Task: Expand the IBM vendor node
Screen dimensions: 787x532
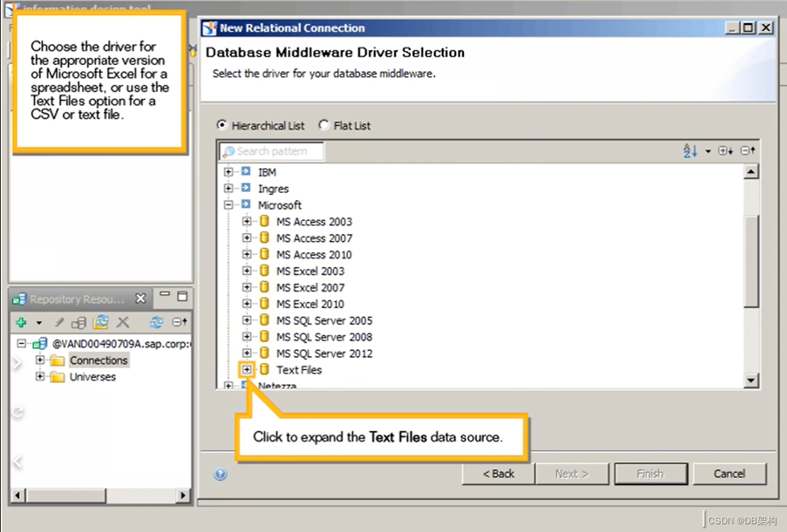Action: (228, 172)
